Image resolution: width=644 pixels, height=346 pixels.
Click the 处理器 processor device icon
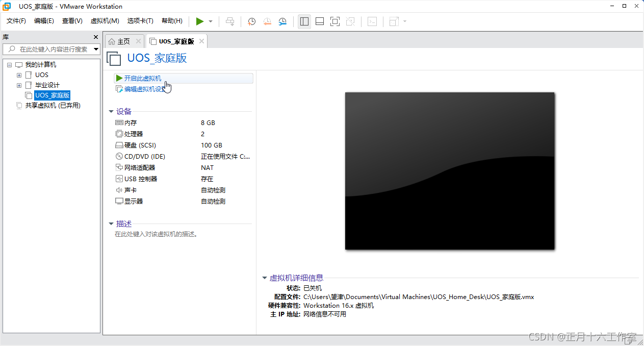click(x=119, y=134)
